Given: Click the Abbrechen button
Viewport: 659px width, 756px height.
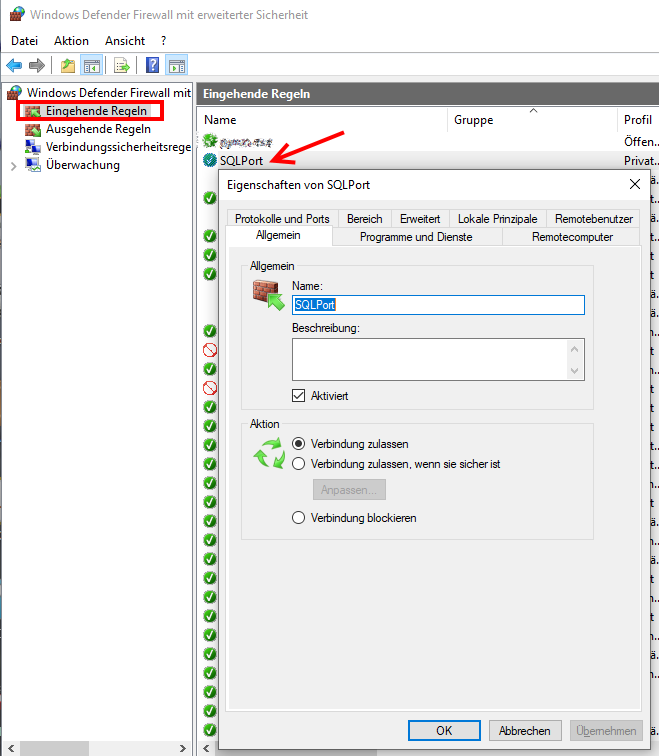Looking at the screenshot, I should (525, 731).
